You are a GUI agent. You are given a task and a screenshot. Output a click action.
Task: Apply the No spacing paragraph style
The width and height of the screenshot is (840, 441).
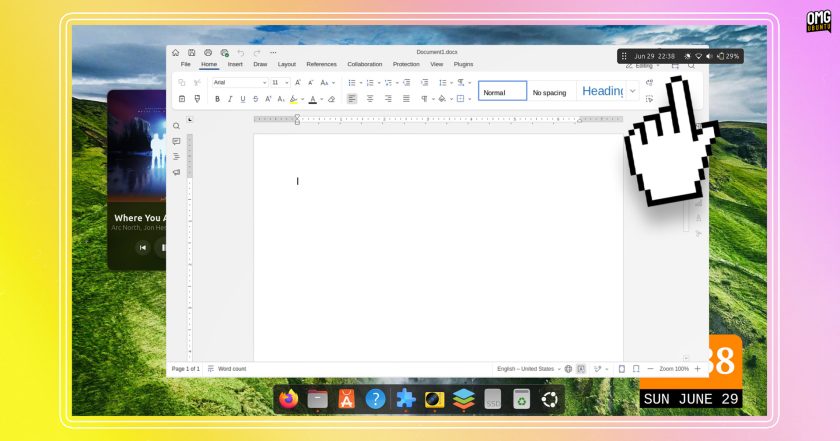[550, 92]
